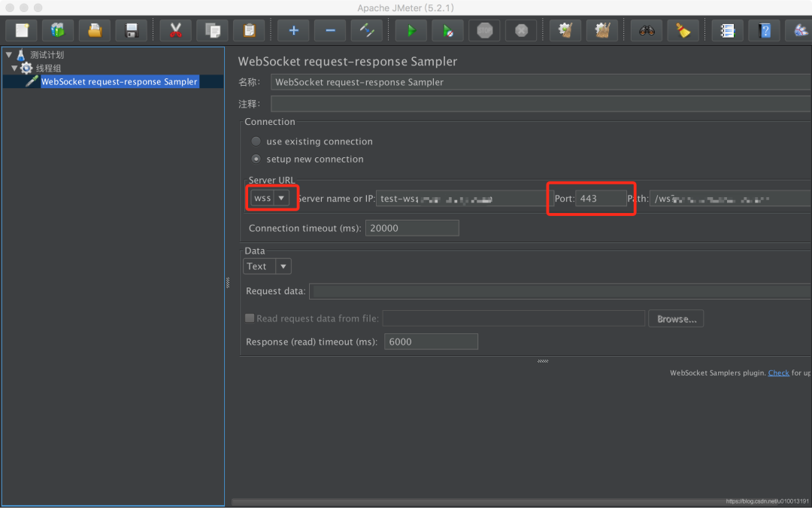Click the Path input field
The width and height of the screenshot is (812, 508).
click(x=731, y=199)
